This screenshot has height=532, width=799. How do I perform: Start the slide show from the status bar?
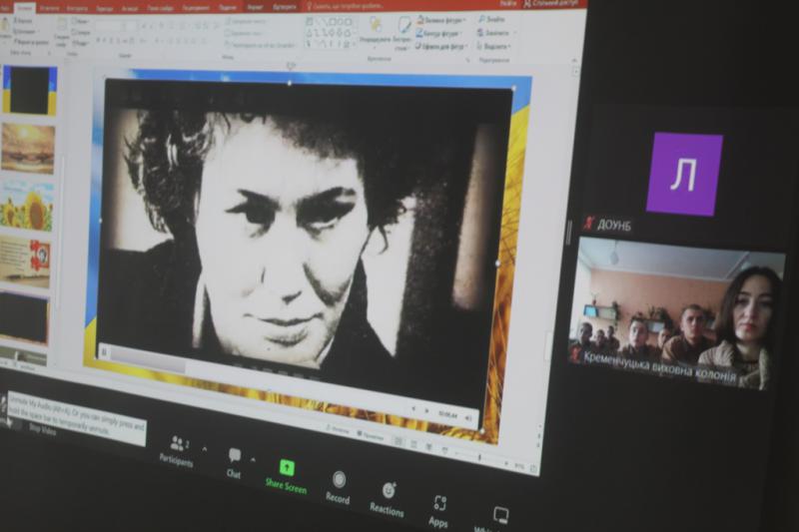click(444, 449)
